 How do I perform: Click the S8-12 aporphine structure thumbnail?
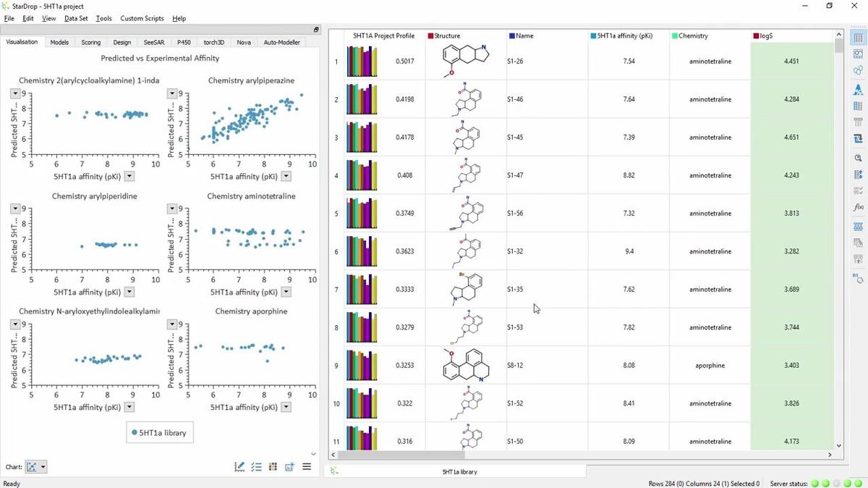pyautogui.click(x=465, y=366)
